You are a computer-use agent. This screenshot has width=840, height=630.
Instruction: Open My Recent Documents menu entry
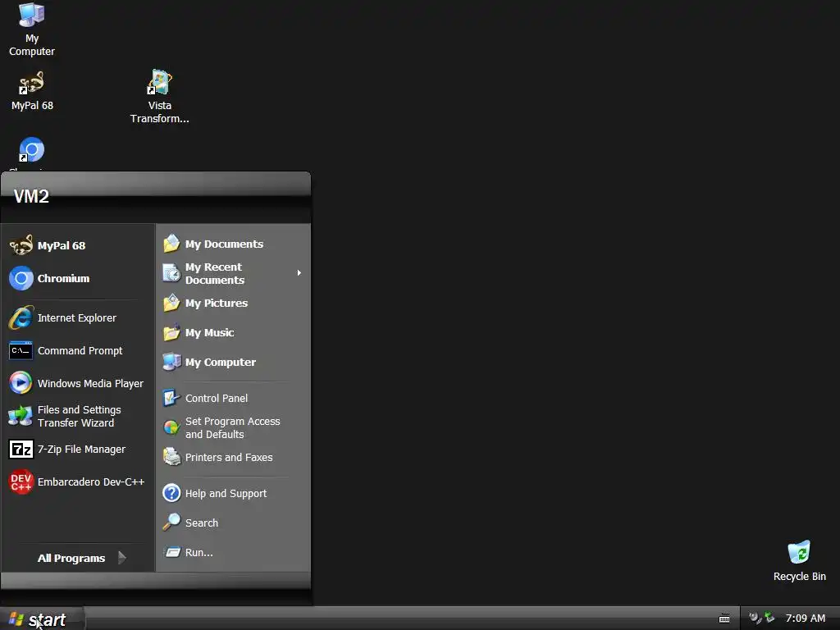[x=233, y=273]
